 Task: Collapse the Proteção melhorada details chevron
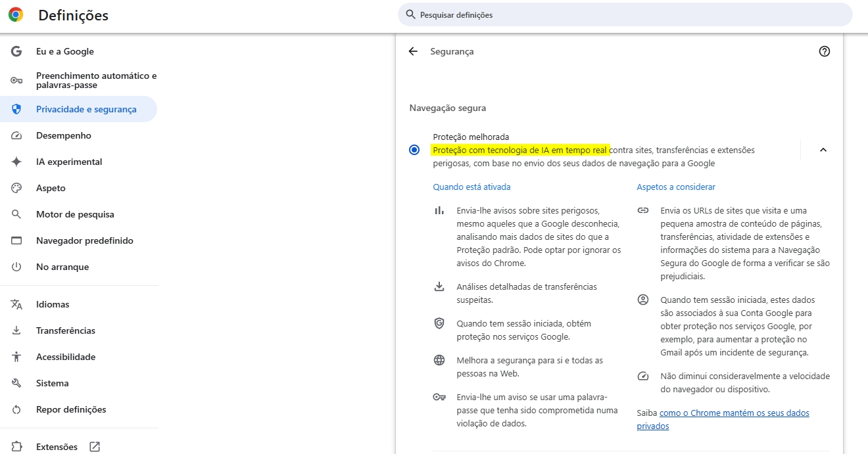point(823,150)
